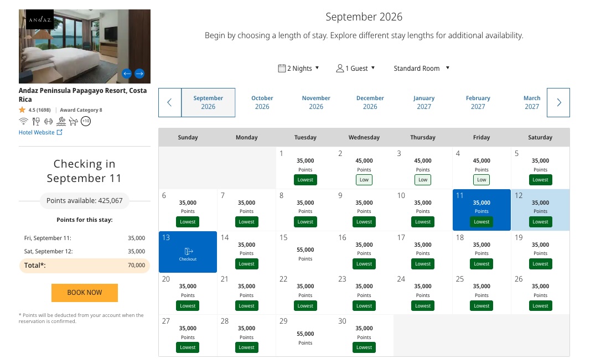Select September 16 calendar day
The height and width of the screenshot is (364, 611).
[x=364, y=252]
